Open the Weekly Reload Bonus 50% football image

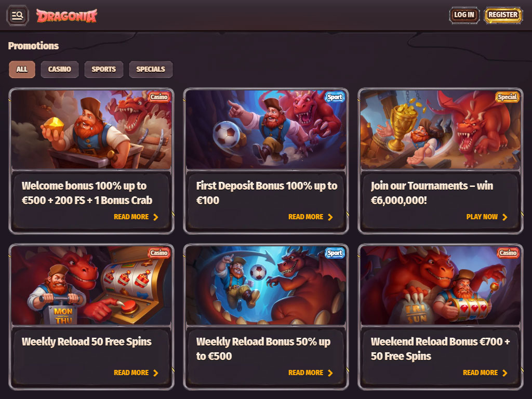coord(266,285)
